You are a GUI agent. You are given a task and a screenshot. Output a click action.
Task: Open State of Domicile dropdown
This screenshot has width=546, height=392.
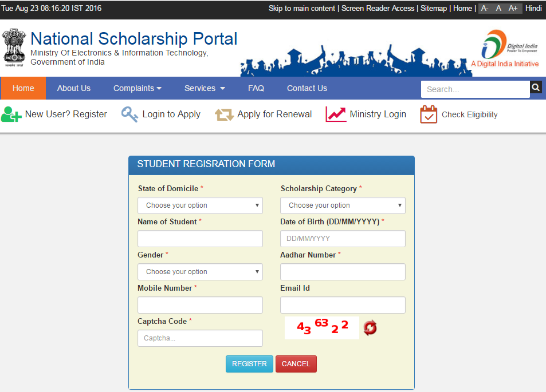pos(200,205)
